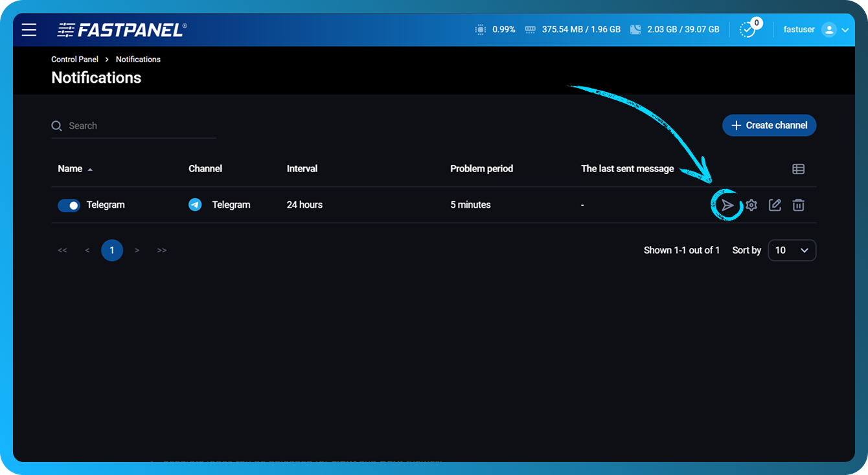Open the Sort by 10 dropdown
Viewport: 868px width, 475px height.
pos(792,250)
